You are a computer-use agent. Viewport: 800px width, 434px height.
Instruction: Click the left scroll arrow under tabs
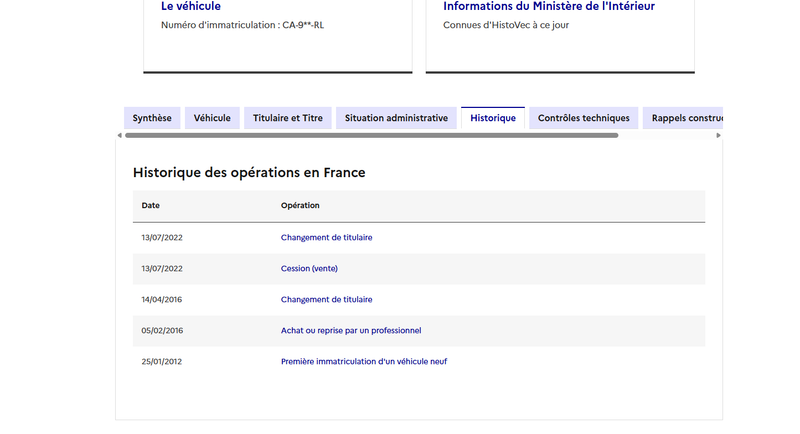pyautogui.click(x=119, y=136)
